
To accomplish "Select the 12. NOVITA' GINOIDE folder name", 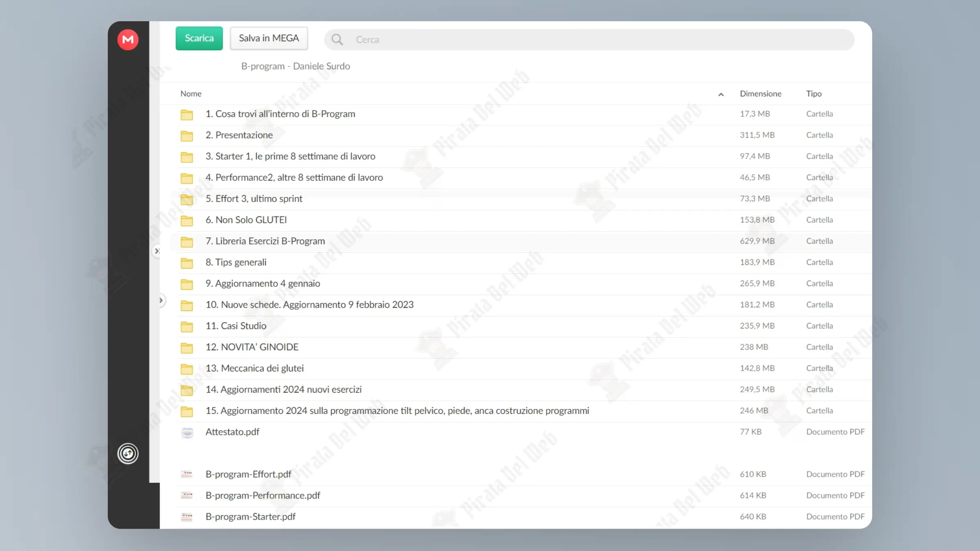I will point(252,347).
